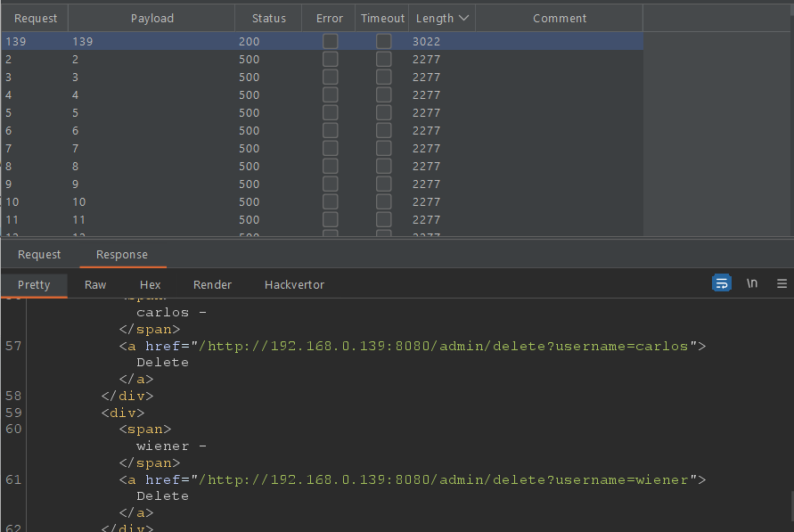Image resolution: width=794 pixels, height=532 pixels.
Task: Click the show non-printable characters \n icon
Action: [752, 283]
